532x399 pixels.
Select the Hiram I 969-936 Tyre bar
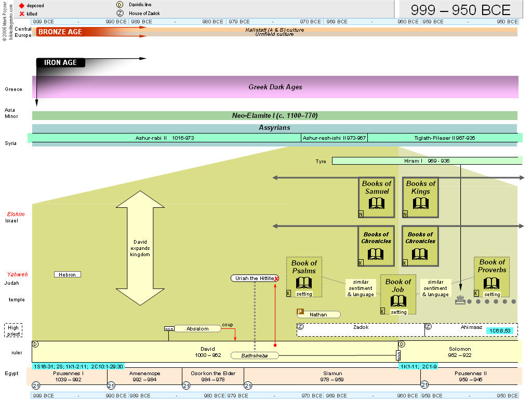426,161
